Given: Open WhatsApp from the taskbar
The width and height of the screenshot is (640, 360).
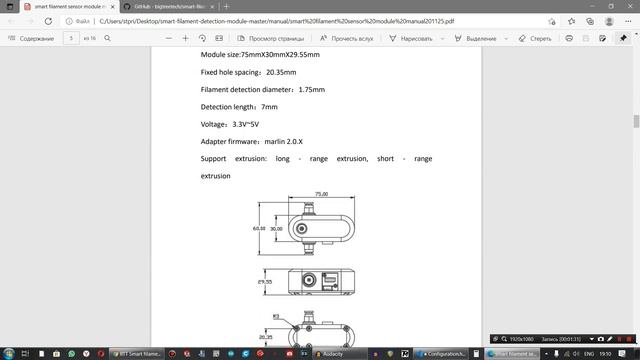Looking at the screenshot, I should coord(71,353).
